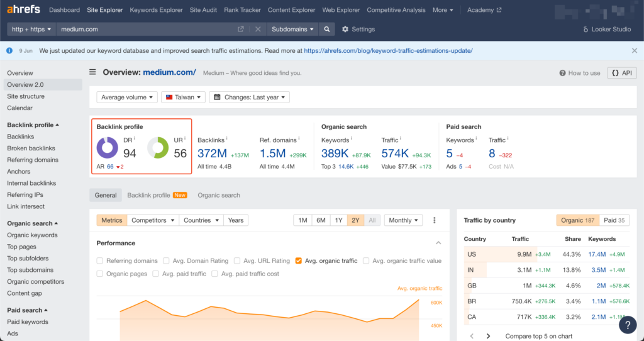644x341 pixels.
Task: Click the ahrefs logo
Action: tap(23, 9)
